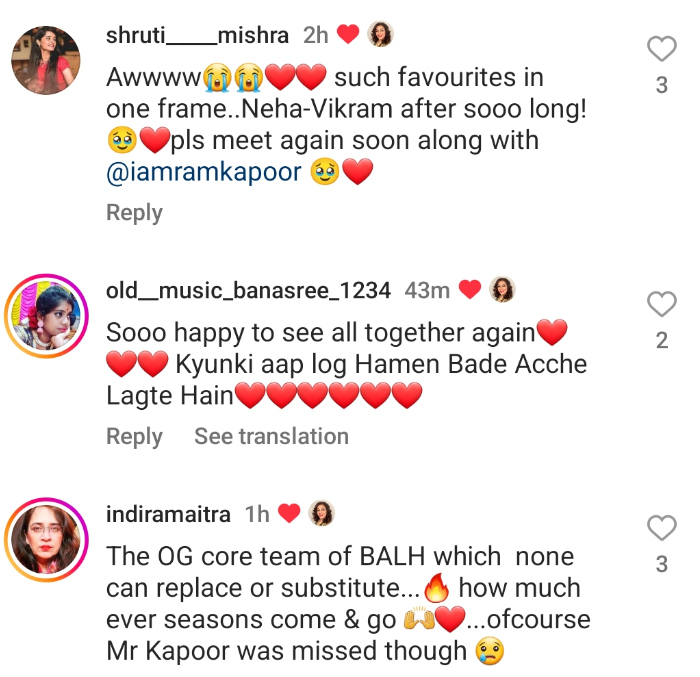This screenshot has height=677, width=700.
Task: View the 3 likes count on shruti's comment
Action: [x=662, y=85]
